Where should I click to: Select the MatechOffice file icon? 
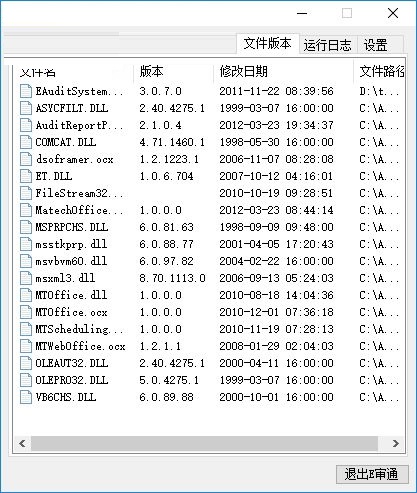tap(26, 210)
